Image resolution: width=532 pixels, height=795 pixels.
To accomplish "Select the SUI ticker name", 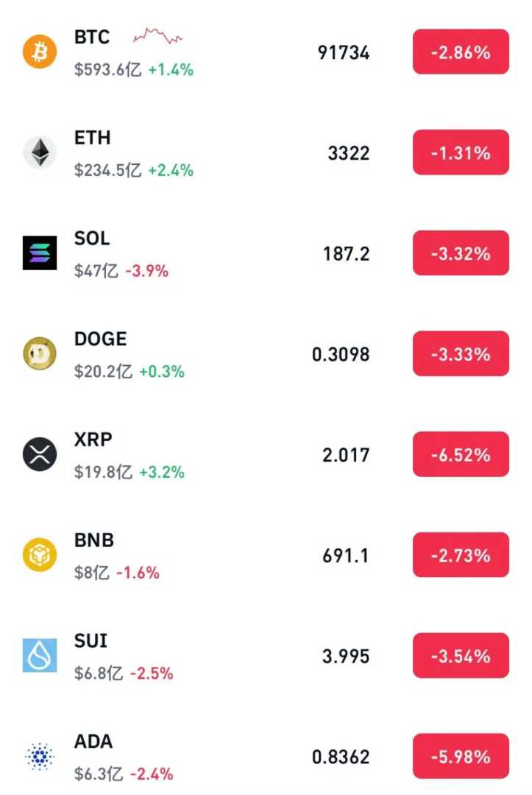I will (91, 640).
